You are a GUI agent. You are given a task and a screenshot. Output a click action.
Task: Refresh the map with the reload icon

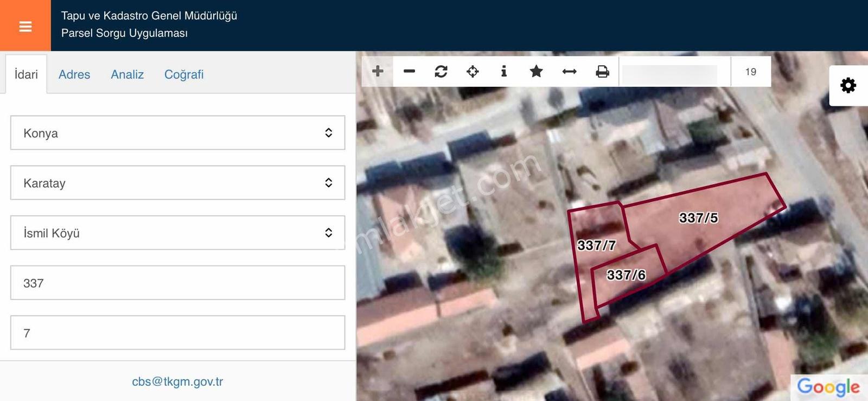[441, 71]
